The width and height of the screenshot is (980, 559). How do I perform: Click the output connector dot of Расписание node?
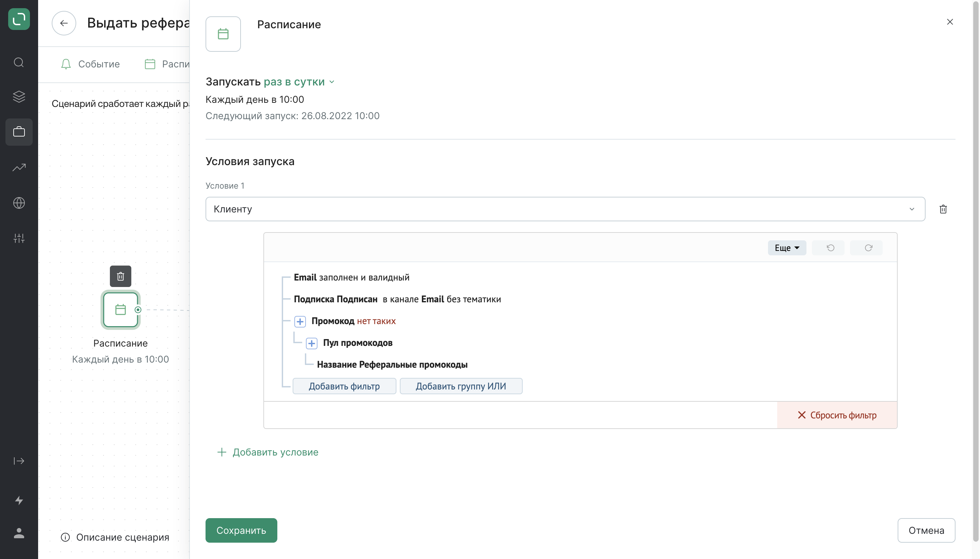tap(138, 309)
